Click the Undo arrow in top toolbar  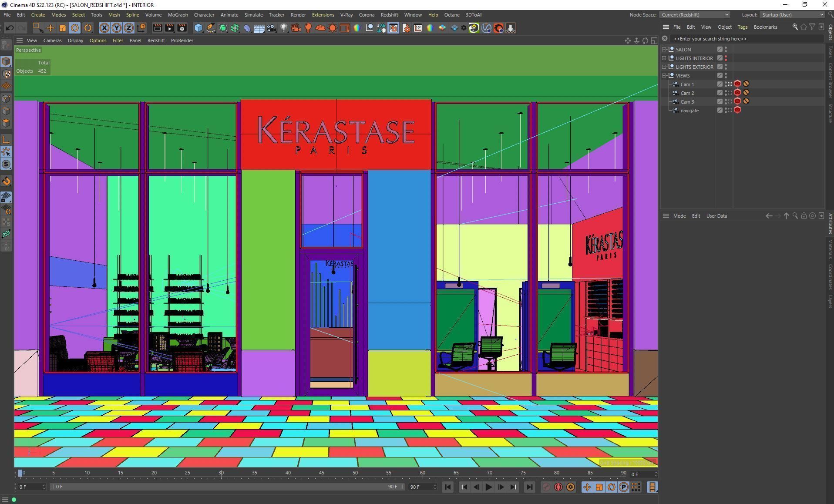(10, 28)
